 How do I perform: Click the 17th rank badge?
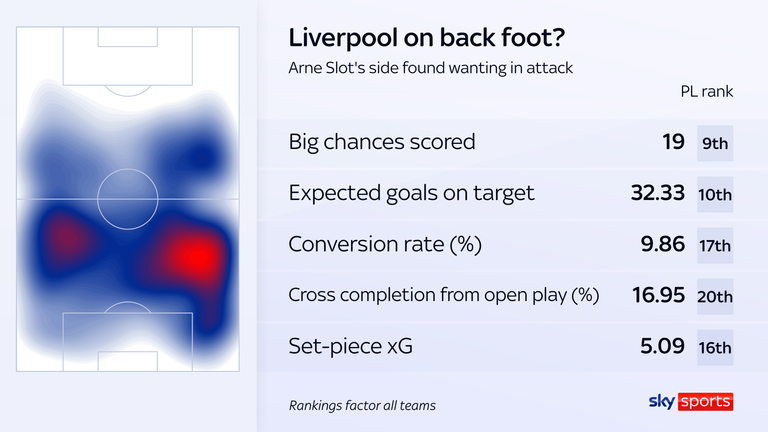click(x=715, y=246)
